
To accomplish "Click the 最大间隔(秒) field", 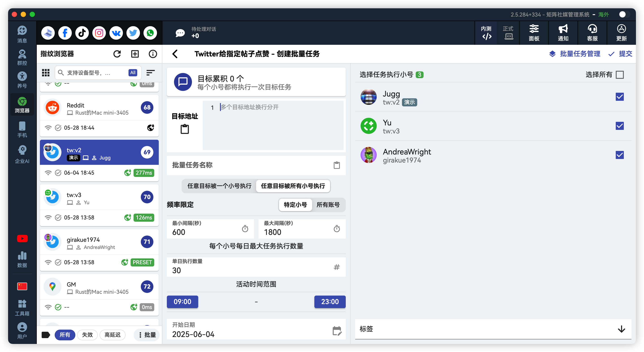I will 302,229.
